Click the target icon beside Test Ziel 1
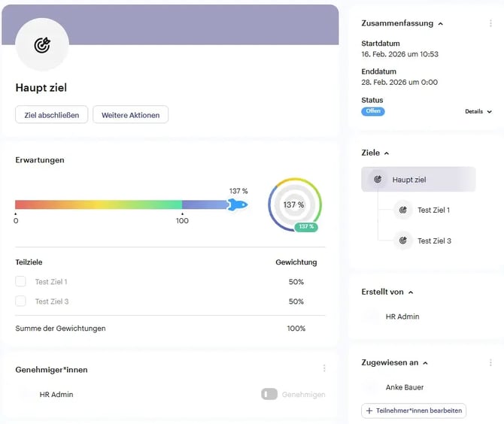The width and height of the screenshot is (504, 424). pos(402,210)
